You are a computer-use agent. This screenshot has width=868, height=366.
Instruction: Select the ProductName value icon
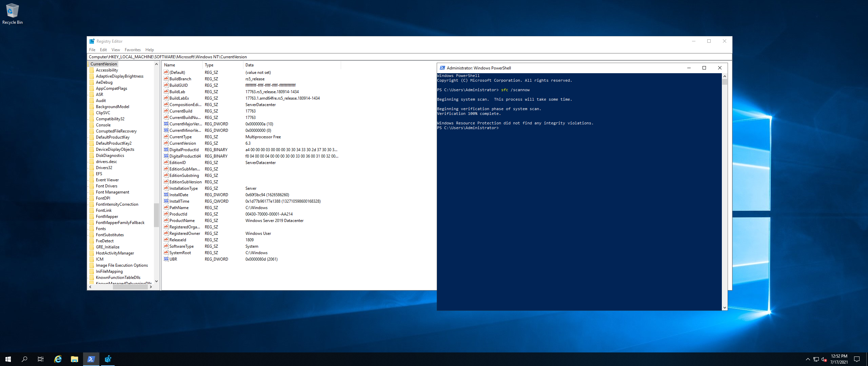click(166, 220)
